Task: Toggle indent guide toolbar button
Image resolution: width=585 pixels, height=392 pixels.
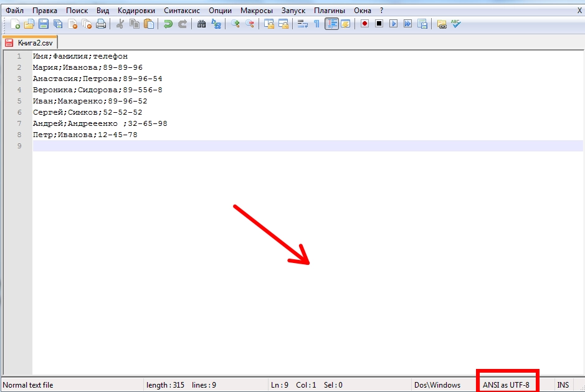Action: (x=331, y=24)
